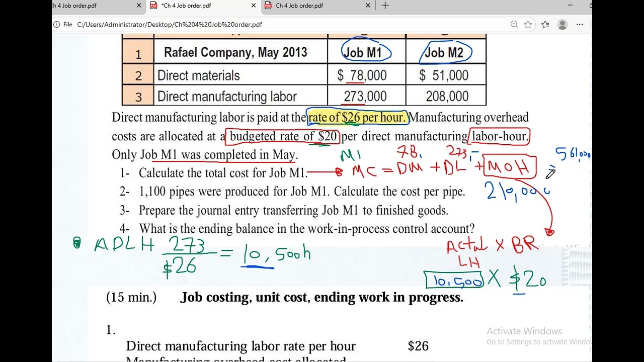Click the '$ 78,000' cell

point(362,75)
